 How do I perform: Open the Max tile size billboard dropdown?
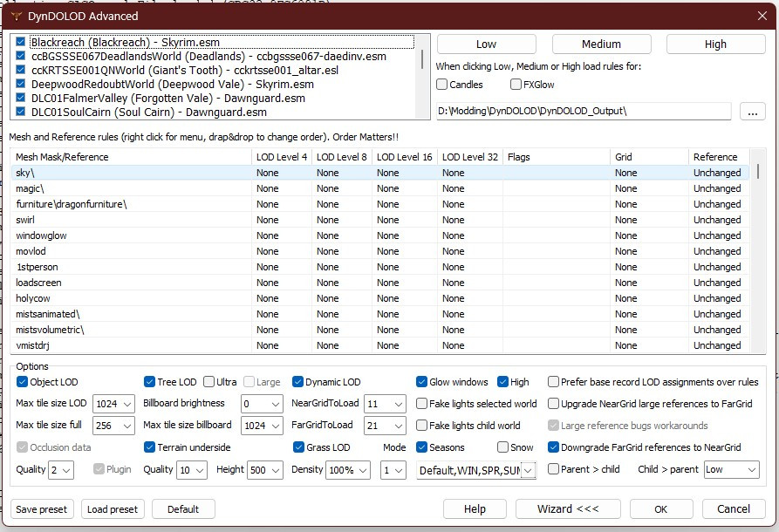pos(262,426)
